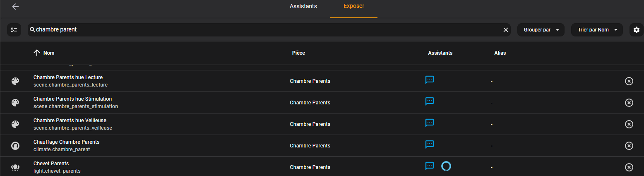The height and width of the screenshot is (176, 644).
Task: Sort by the Nom column header
Action: 44,53
